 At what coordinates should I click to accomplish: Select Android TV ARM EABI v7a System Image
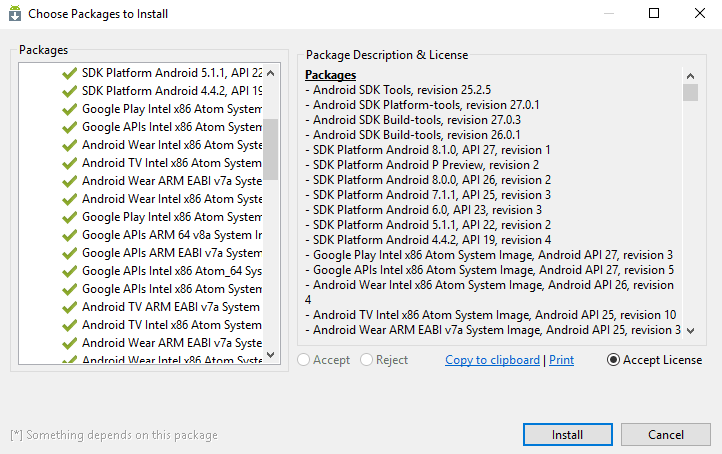(171, 307)
